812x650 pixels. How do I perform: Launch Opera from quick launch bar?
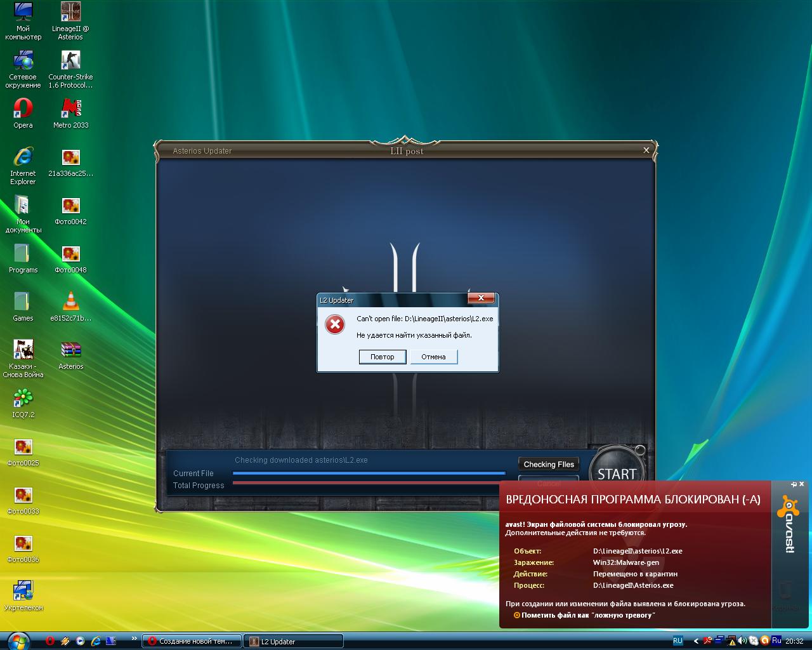click(50, 641)
